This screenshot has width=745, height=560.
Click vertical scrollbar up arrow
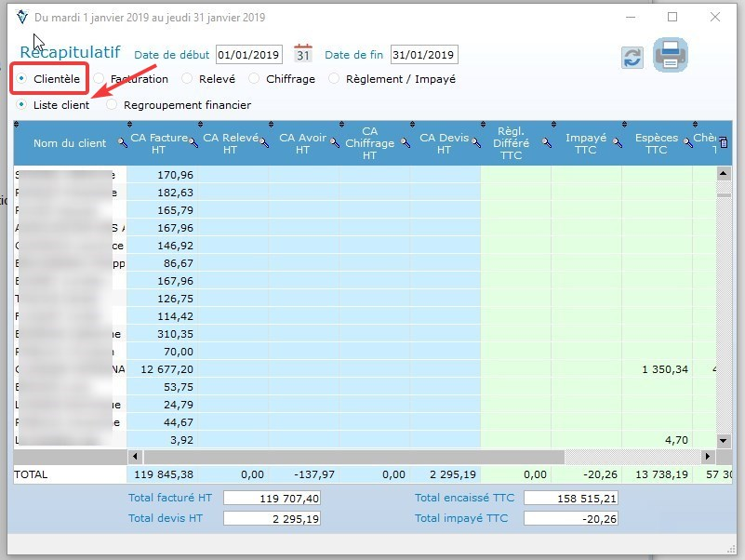724,174
